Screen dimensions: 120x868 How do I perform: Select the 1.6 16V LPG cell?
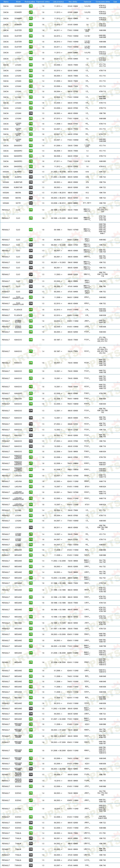click(87, 30)
